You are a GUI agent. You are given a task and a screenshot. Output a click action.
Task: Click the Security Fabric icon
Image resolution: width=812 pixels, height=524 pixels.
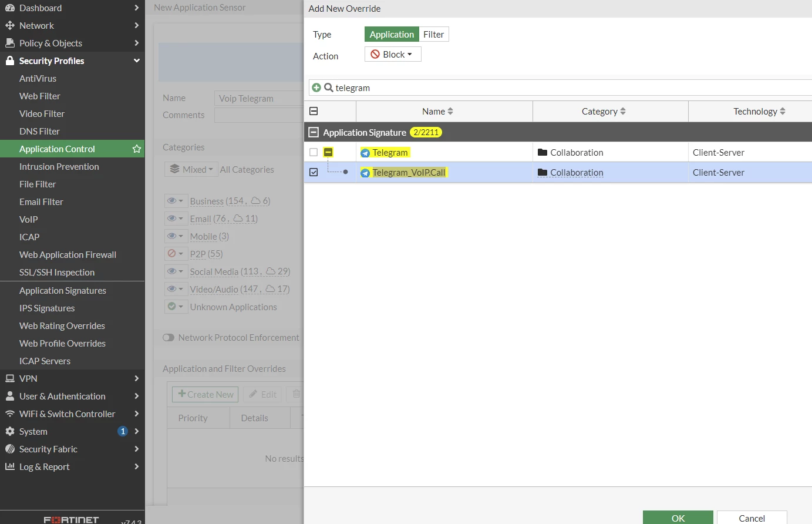click(x=9, y=449)
